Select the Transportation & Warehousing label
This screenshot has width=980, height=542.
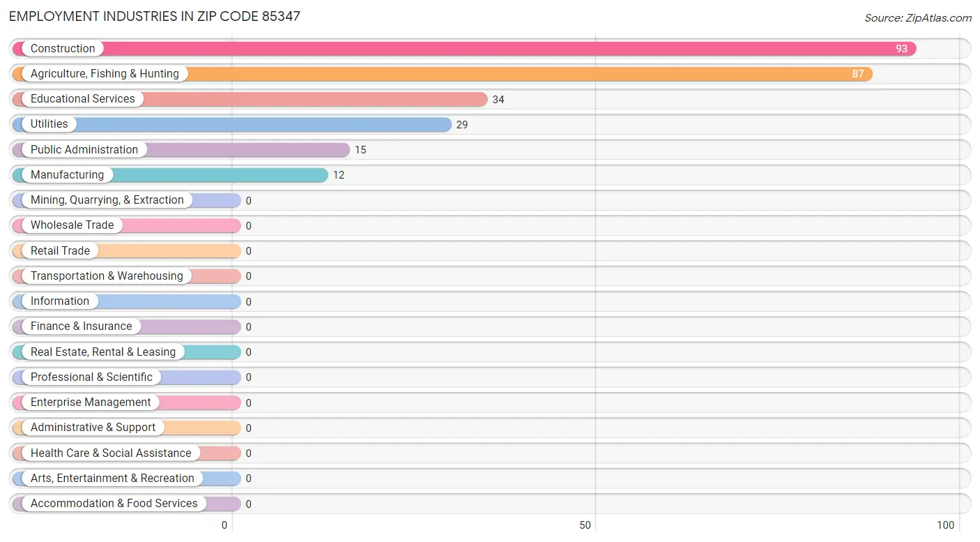(x=107, y=276)
